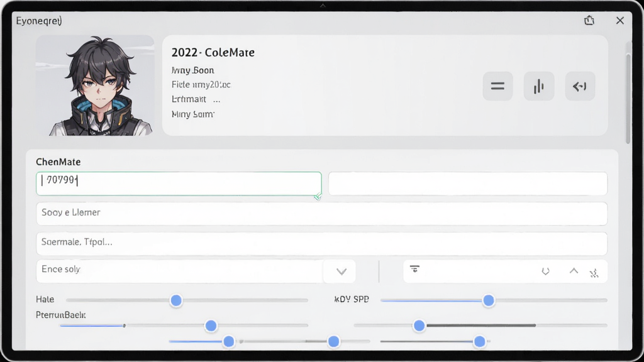644x362 pixels.
Task: Click the 'Jwny Boon' text line
Action: [x=192, y=70]
